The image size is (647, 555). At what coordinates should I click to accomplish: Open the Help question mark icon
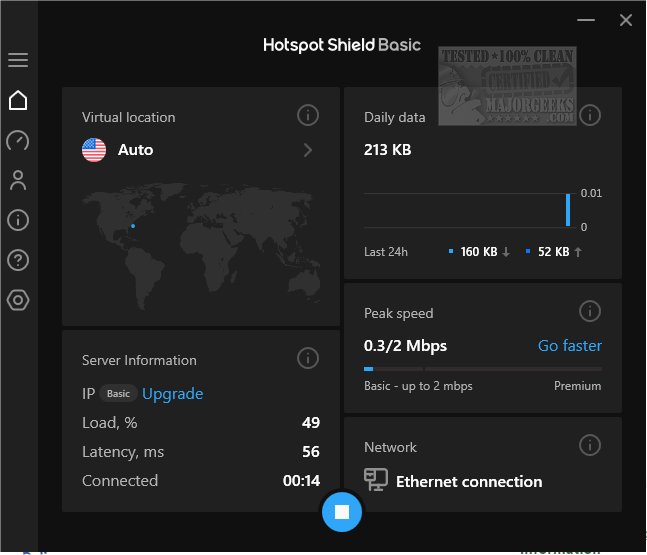[x=18, y=260]
